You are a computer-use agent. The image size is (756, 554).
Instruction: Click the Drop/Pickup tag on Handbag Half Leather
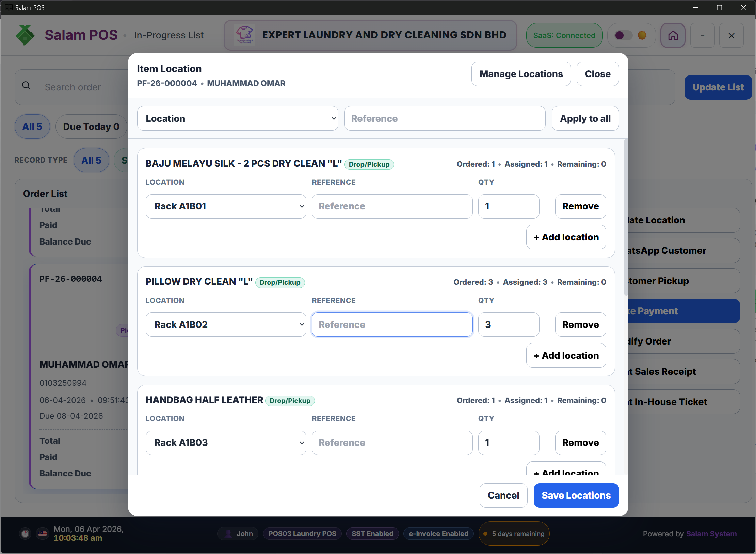290,401
